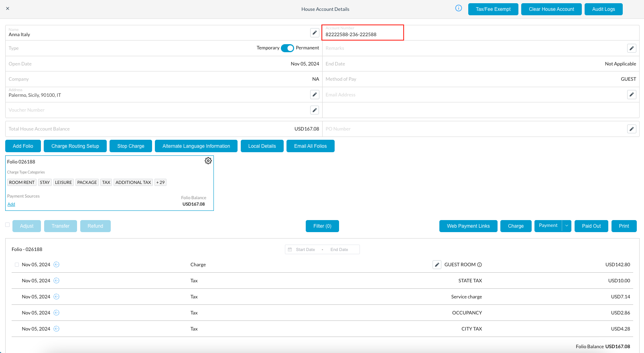
Task: Edit the Remarks field via pencil icon
Action: tap(632, 48)
